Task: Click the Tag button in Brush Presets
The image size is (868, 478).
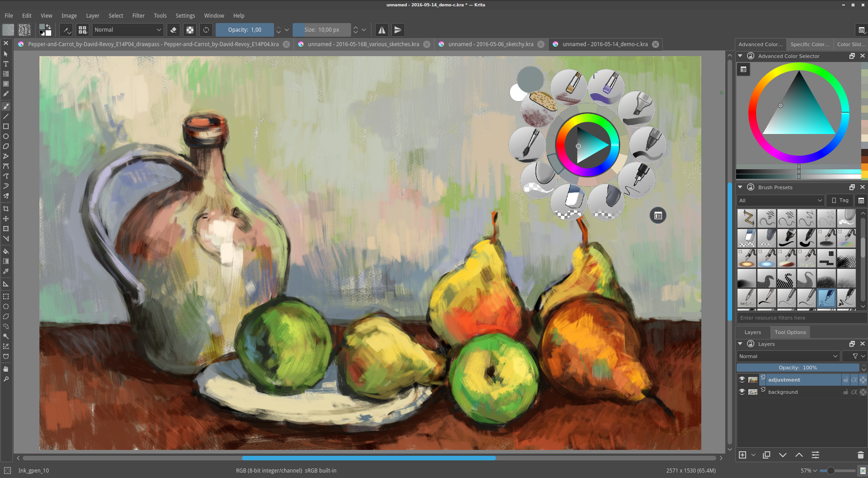Action: coord(839,201)
